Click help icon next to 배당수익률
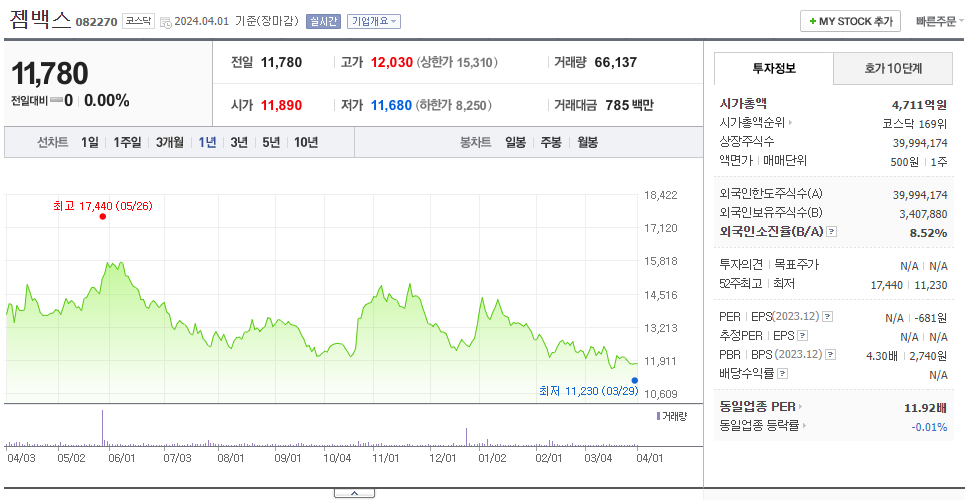Screen dimensions: 968x500 pyautogui.click(x=783, y=373)
